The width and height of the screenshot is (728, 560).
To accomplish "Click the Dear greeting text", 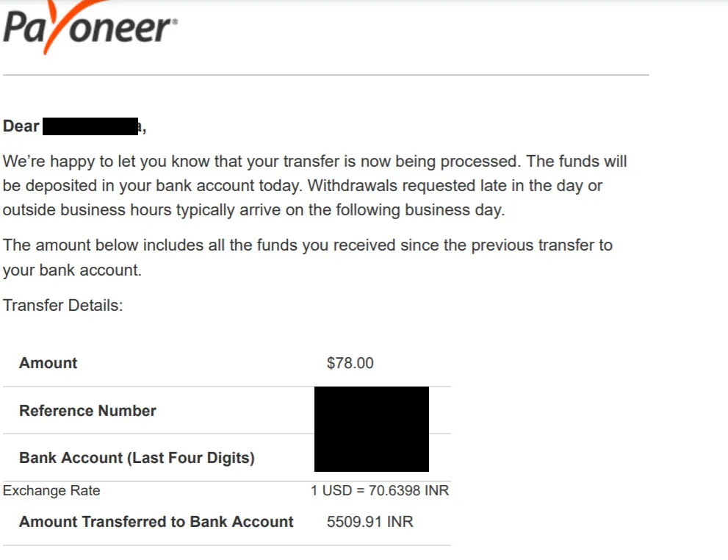I will click(21, 126).
